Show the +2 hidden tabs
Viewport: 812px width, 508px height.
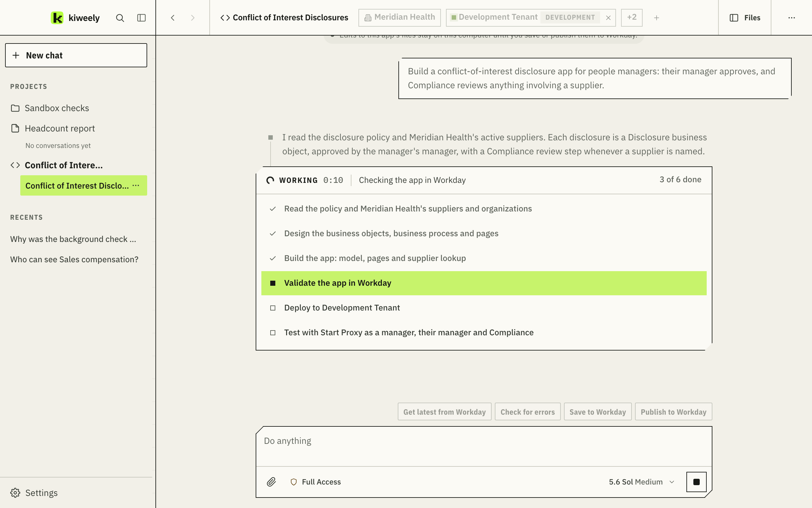(x=632, y=17)
